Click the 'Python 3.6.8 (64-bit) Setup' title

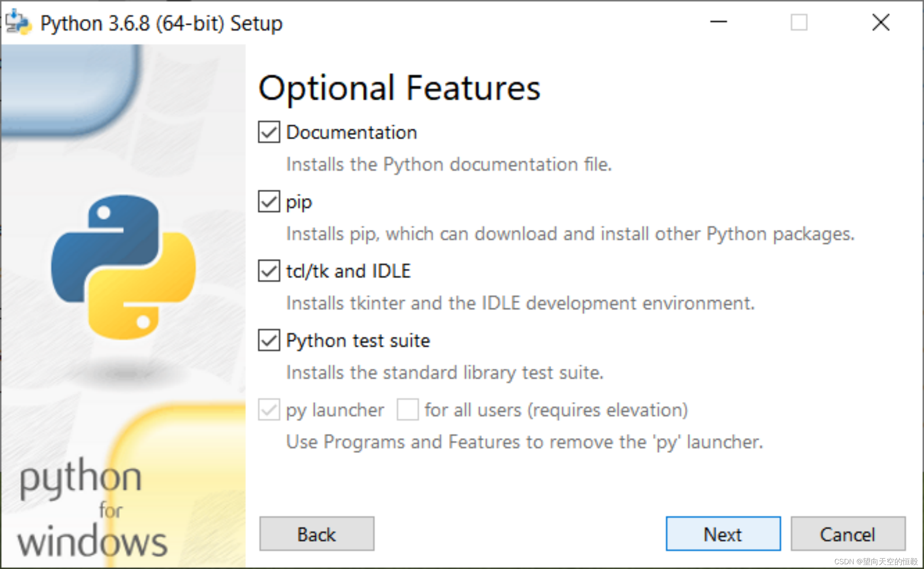162,23
